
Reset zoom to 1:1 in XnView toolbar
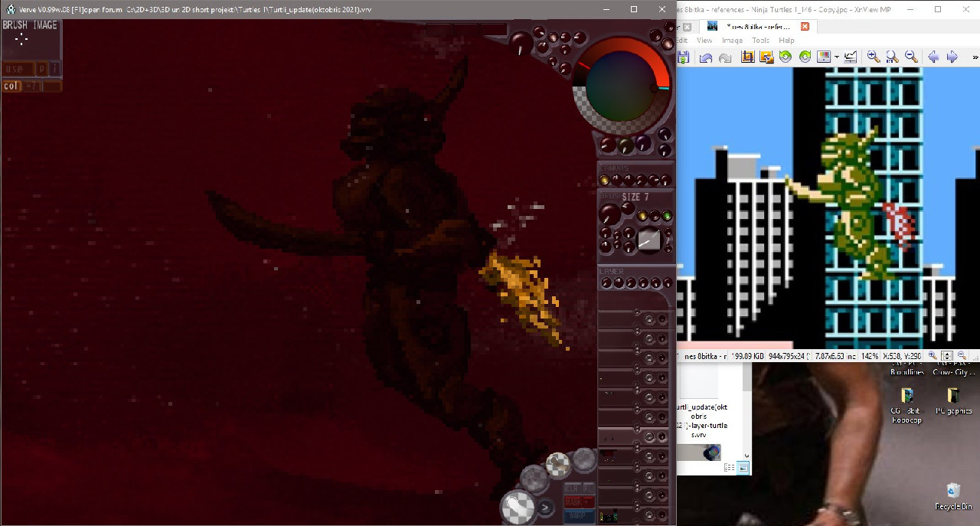(x=892, y=57)
